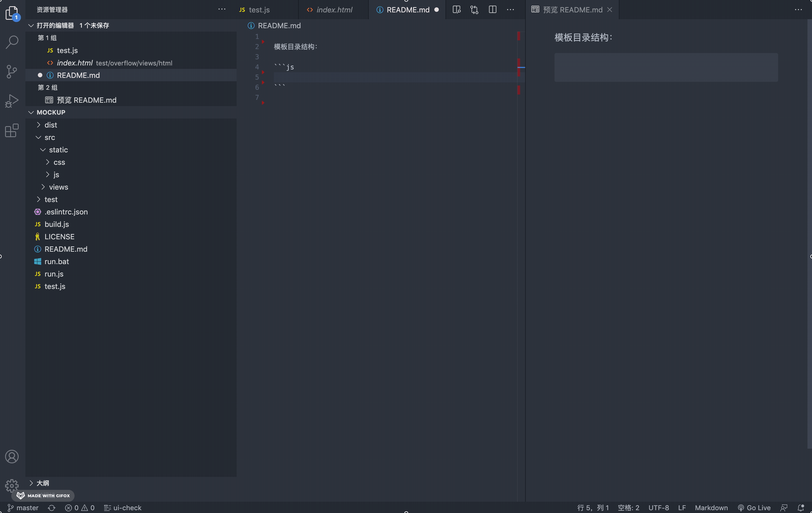Open the Extensions view
812x513 pixels.
[x=12, y=131]
